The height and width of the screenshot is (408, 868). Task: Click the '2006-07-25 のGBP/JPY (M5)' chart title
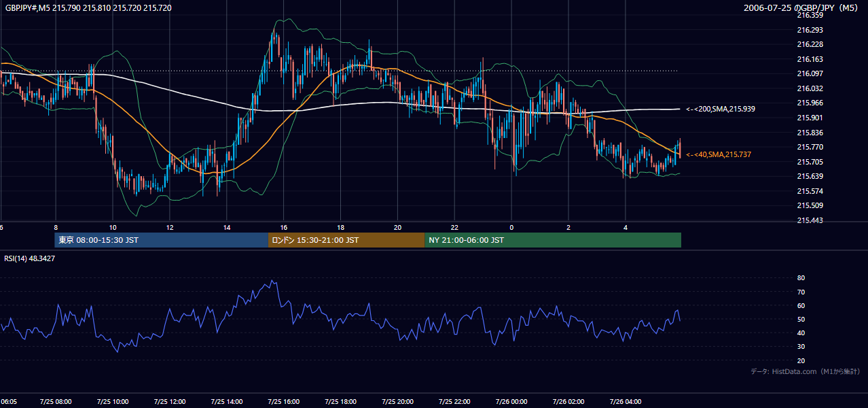tap(801, 8)
